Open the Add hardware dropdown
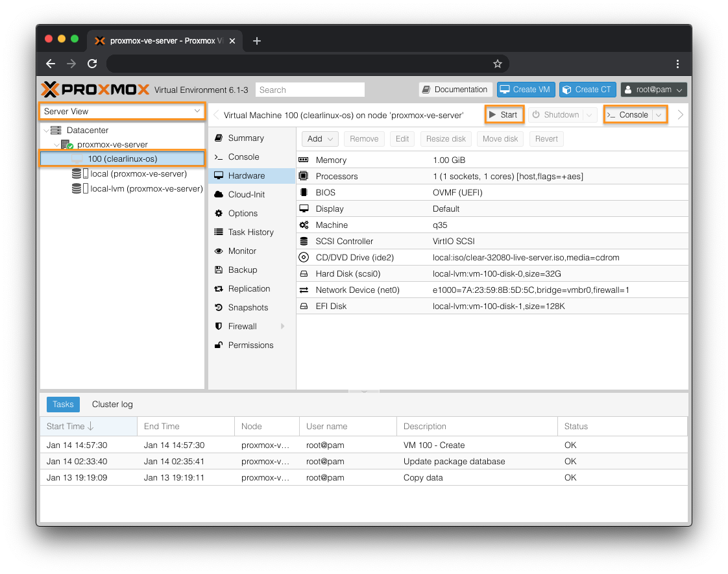 click(x=320, y=139)
